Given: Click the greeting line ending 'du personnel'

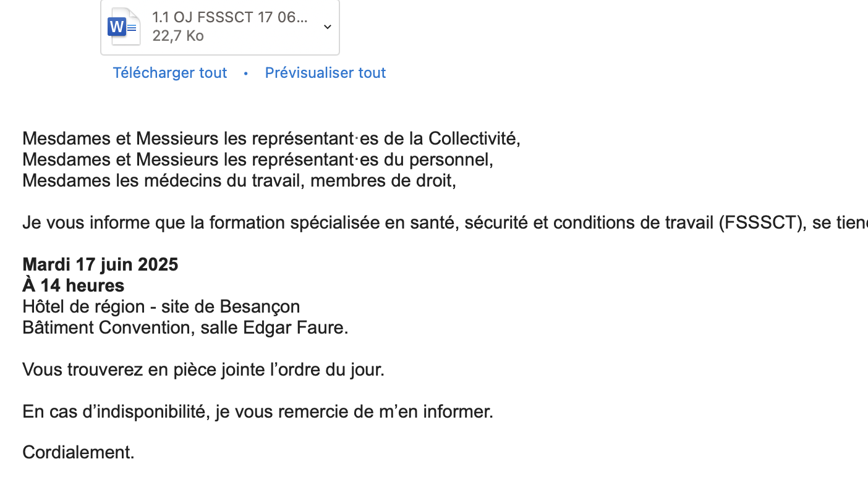Looking at the screenshot, I should click(257, 159).
